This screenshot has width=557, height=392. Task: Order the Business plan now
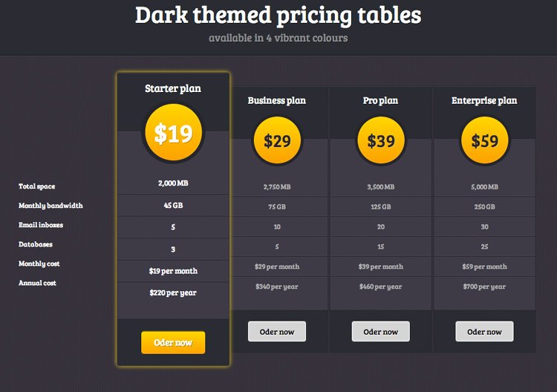[277, 331]
